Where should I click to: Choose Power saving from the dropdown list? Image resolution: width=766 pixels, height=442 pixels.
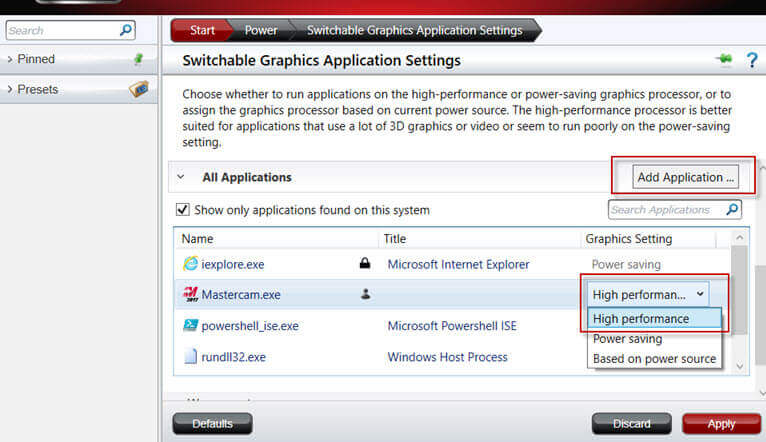(627, 339)
